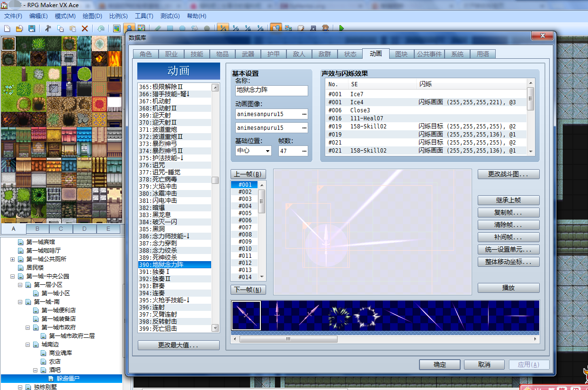Collapse the 城南边 tree node
588x390 pixels.
pyautogui.click(x=27, y=345)
